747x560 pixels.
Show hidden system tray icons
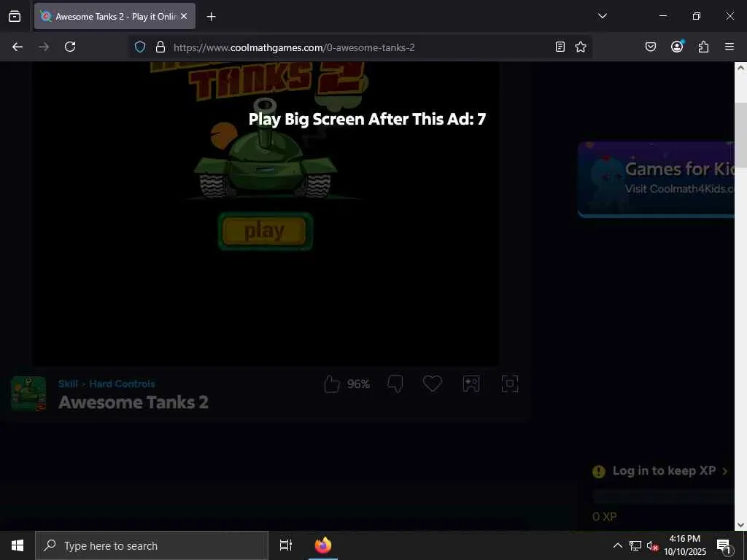coord(617,545)
